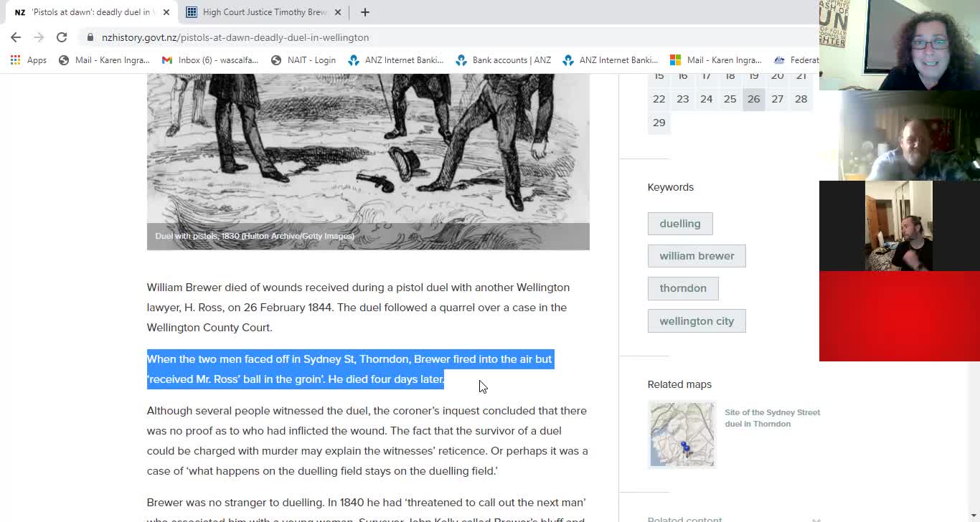Viewport: 980px width, 522px height.
Task: Open 'Site of the Sydney Street duel' link
Action: (772, 418)
